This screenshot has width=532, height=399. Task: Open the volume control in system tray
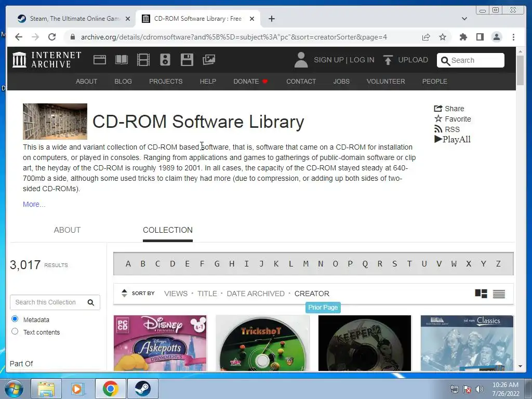(479, 389)
